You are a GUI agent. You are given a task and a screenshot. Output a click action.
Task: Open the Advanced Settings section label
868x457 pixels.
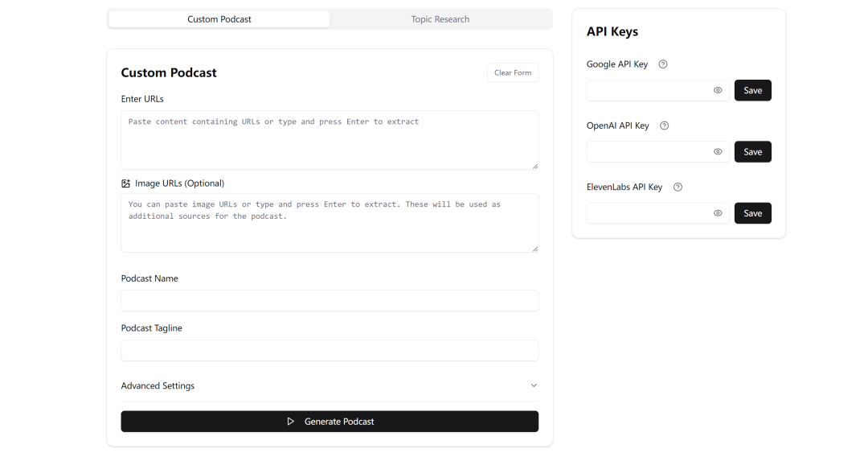pos(158,385)
